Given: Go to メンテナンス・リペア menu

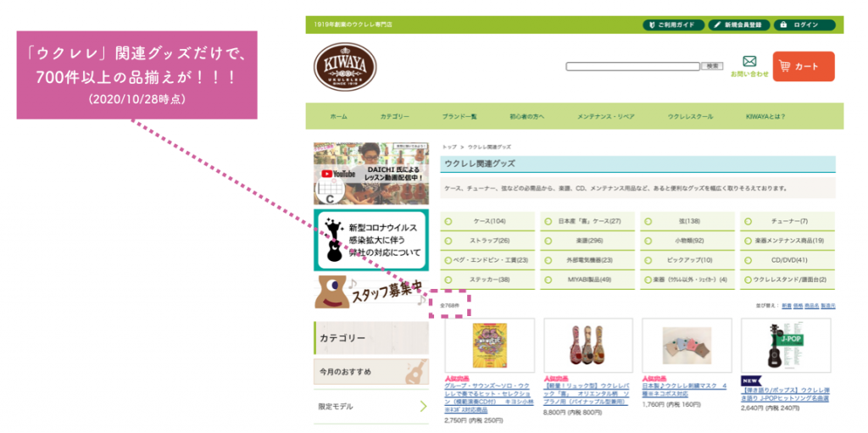Looking at the screenshot, I should pos(605,116).
